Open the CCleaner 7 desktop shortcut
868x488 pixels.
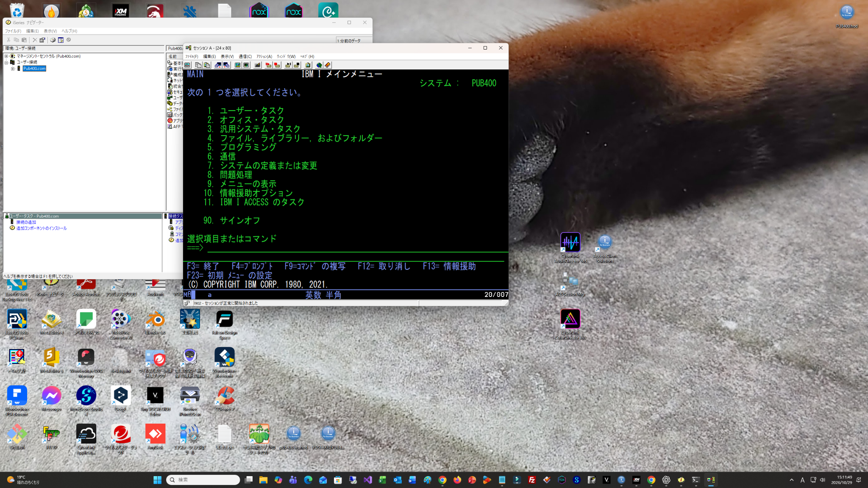click(x=224, y=399)
